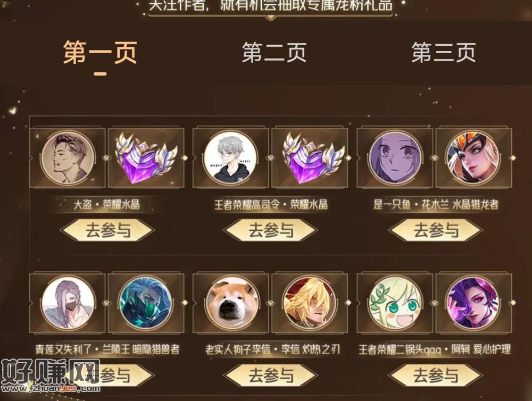Open 青莲又失利了 masked avatar
This screenshot has width=532, height=401.
[68, 303]
